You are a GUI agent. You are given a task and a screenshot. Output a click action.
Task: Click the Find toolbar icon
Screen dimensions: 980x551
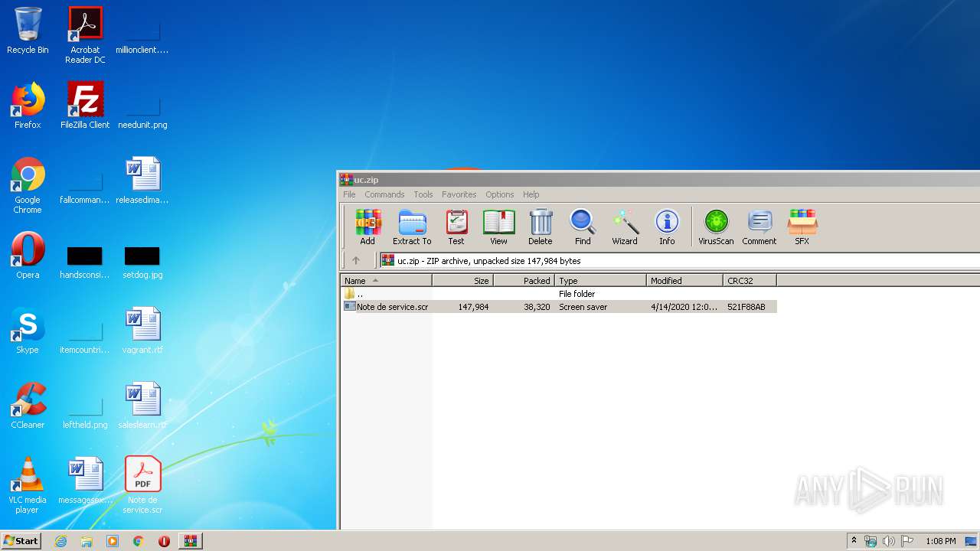click(583, 227)
